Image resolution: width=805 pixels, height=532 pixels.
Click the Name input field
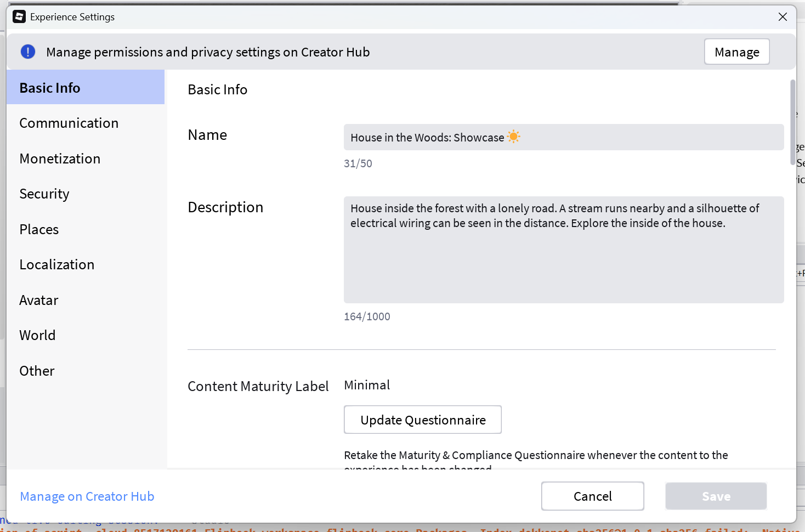point(564,137)
